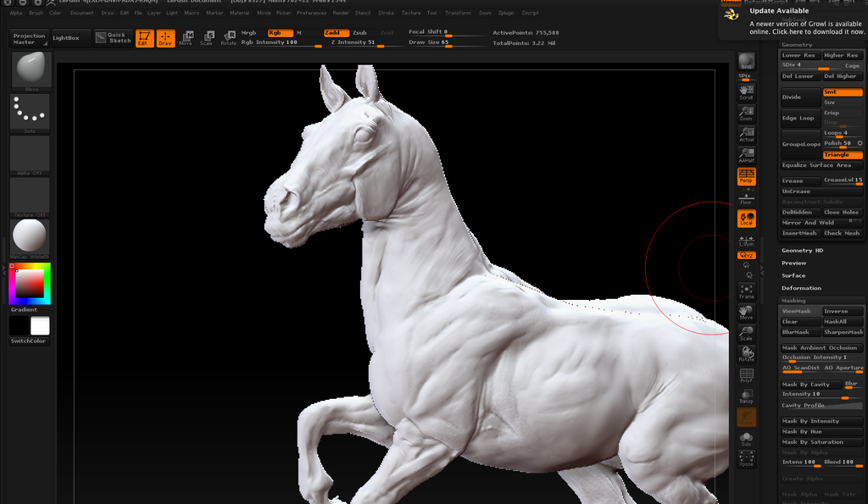Open the Preferences menu
Viewport: 868px width, 504px height.
point(311,14)
